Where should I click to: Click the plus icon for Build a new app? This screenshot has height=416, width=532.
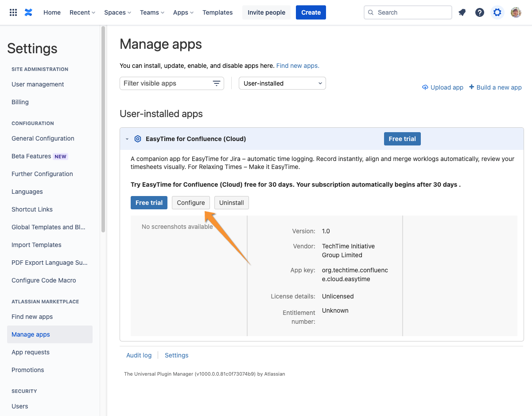pos(471,87)
